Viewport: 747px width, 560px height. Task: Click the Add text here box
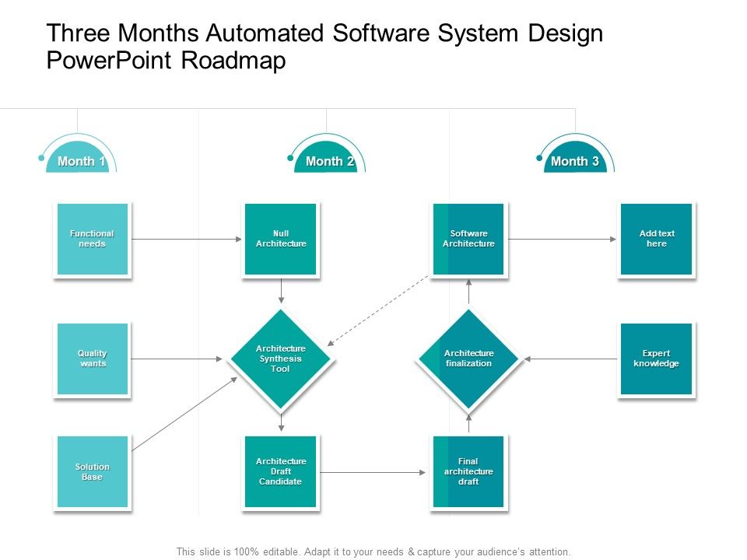click(x=657, y=239)
